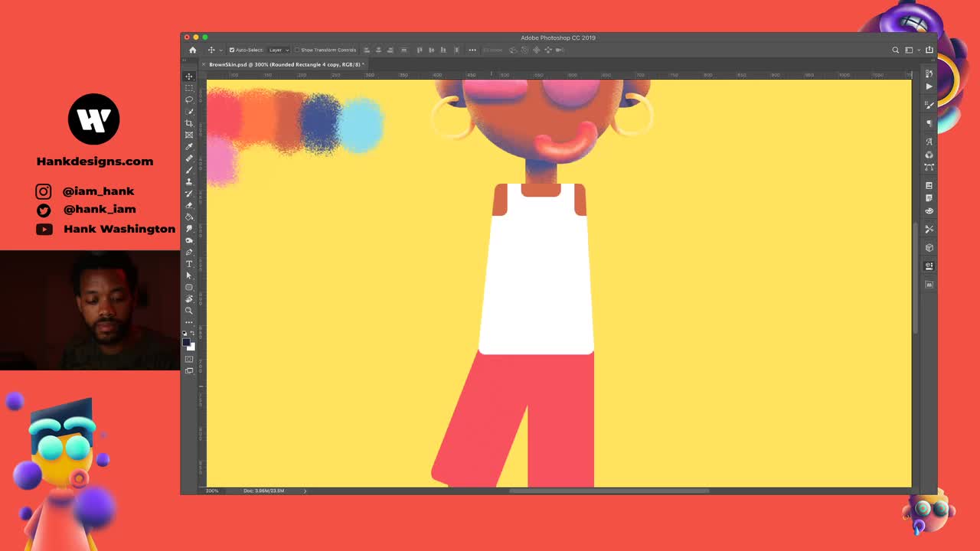Image resolution: width=980 pixels, height=551 pixels.
Task: Select the Zoom tool
Action: [x=189, y=311]
